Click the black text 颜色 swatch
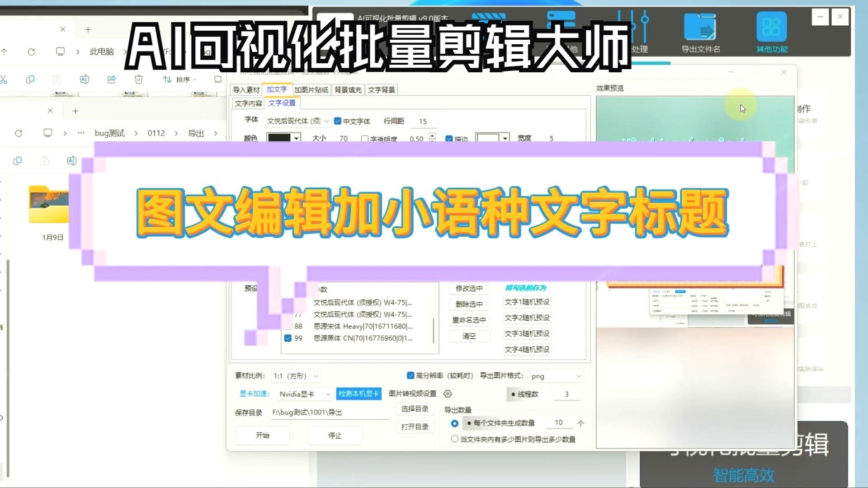Image resolution: width=868 pixels, height=488 pixels. coord(279,138)
